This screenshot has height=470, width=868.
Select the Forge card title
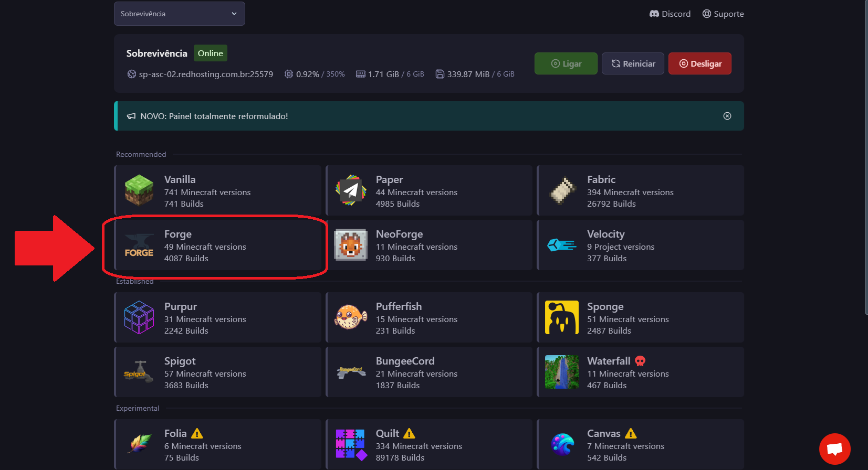pyautogui.click(x=178, y=234)
